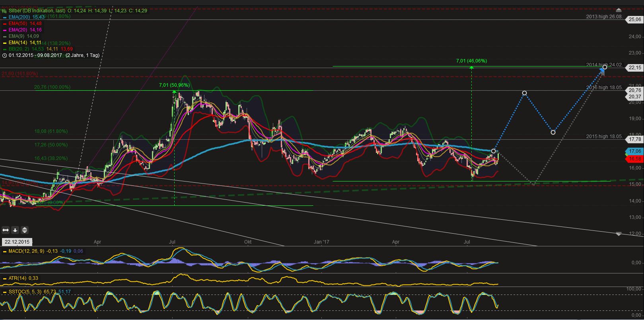
Task: Click the MACD indicator color marker
Action: (4, 252)
